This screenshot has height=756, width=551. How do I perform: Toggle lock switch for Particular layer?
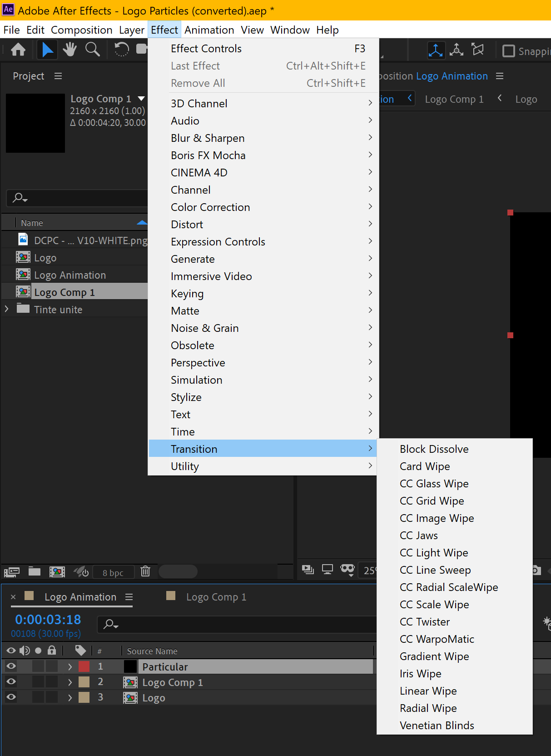coord(52,666)
